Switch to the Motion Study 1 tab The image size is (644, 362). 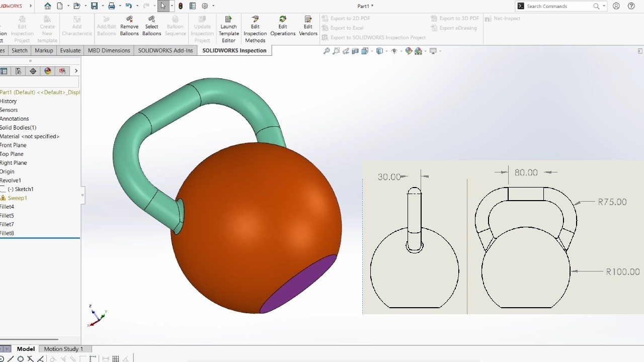(x=63, y=349)
